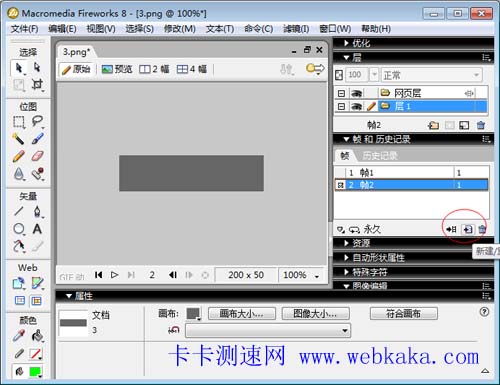This screenshot has width=500, height=385.
Task: Hide 层 1 using eye icon
Action: pos(356,107)
